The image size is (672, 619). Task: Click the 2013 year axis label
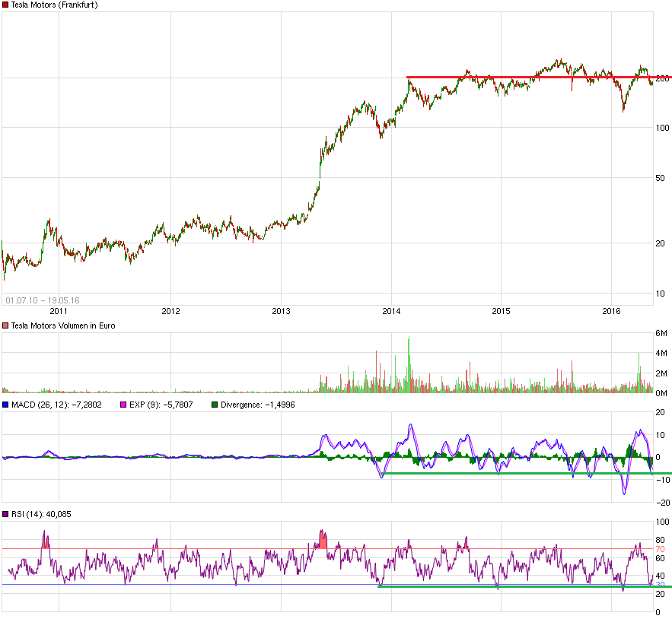coord(281,312)
